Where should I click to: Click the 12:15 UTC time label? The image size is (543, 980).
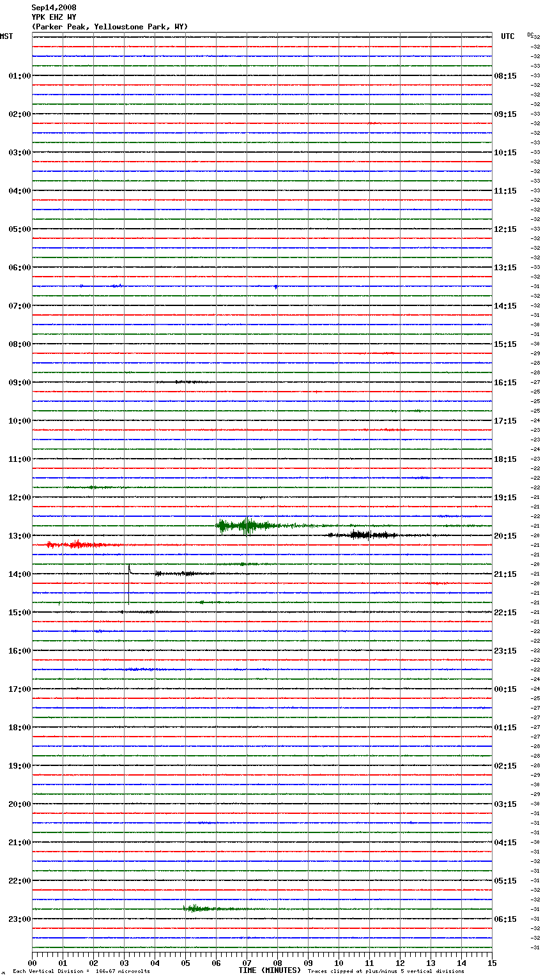pyautogui.click(x=505, y=229)
